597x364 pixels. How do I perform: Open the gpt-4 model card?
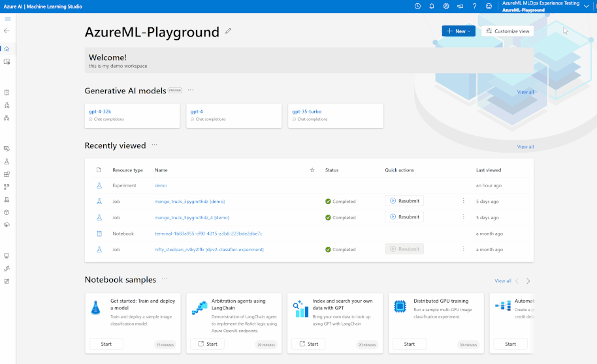click(234, 115)
